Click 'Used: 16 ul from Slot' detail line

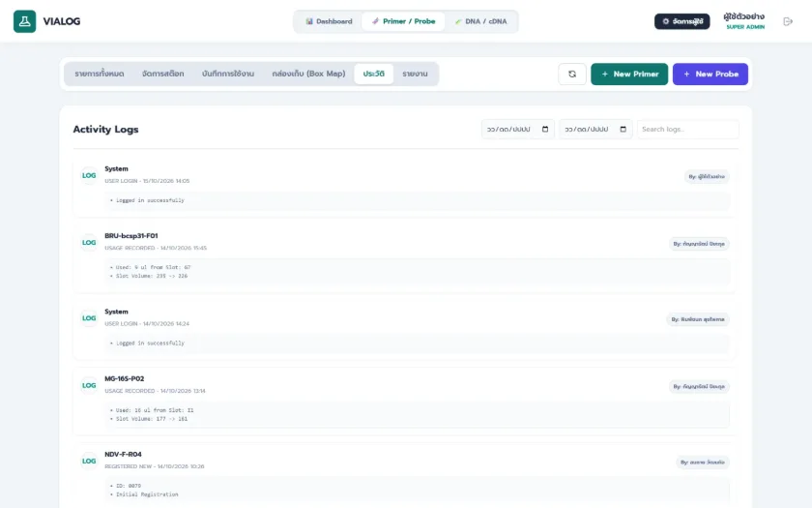[x=152, y=410]
